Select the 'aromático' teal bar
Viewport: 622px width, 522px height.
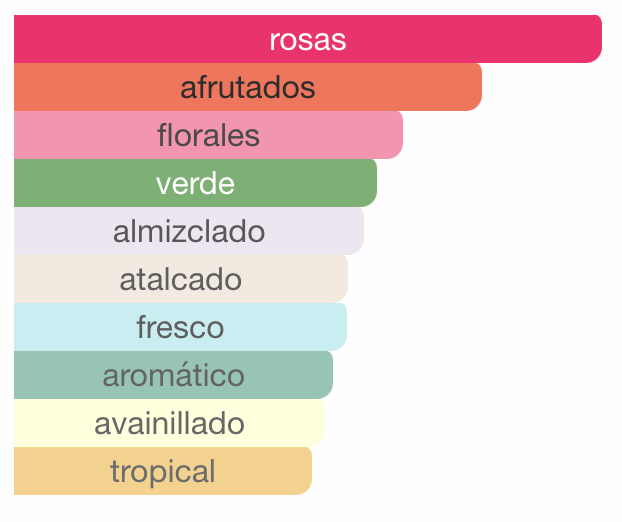(x=290, y=375)
